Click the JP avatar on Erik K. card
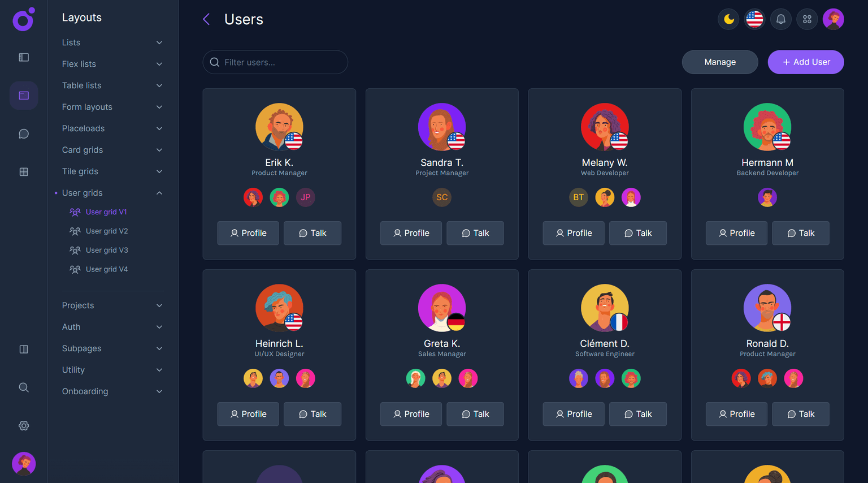The height and width of the screenshot is (483, 868). (x=306, y=197)
